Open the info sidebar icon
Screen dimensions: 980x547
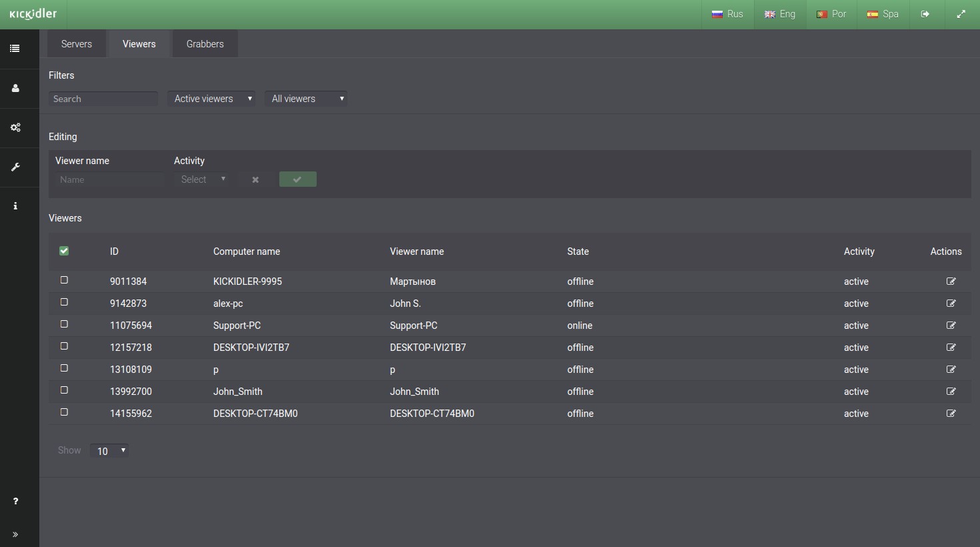(15, 206)
